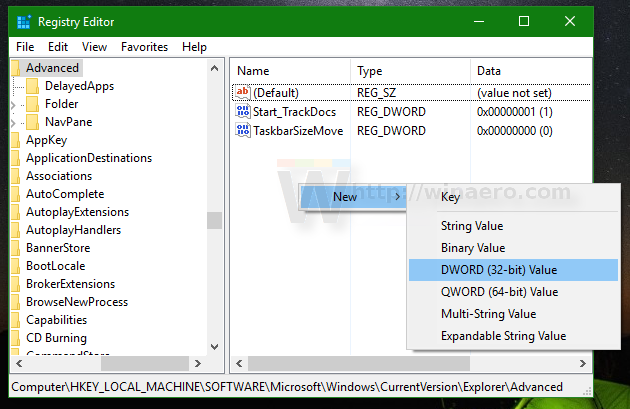
Task: Open the File menu
Action: click(x=25, y=47)
